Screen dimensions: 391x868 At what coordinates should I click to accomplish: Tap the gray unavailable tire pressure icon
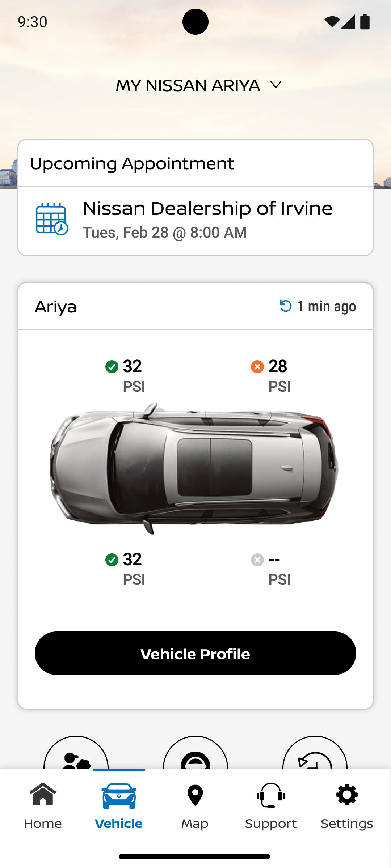(x=257, y=560)
